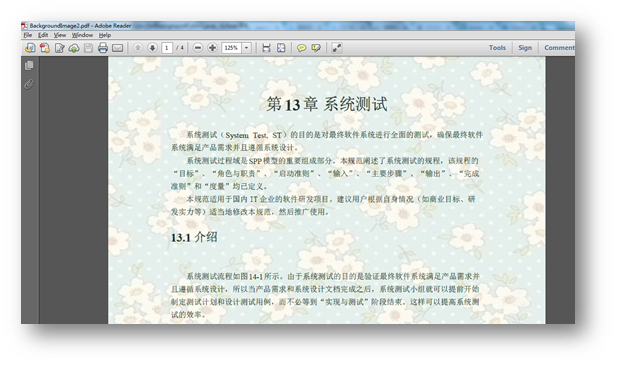Click the Save (floppy disk) icon
Image resolution: width=617 pixels, height=366 pixels.
(x=88, y=48)
